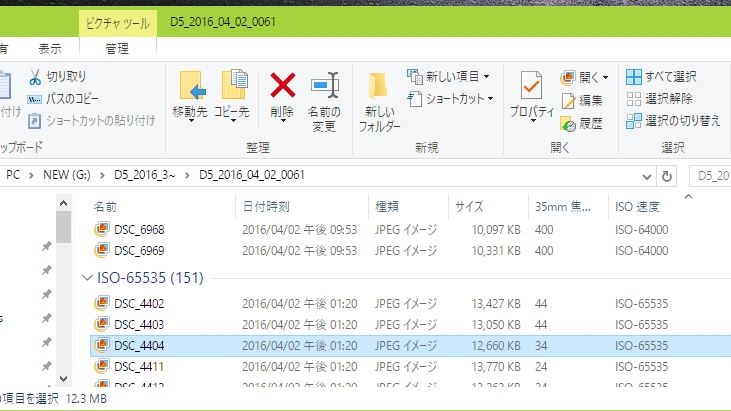Click the DSC_4402 file icon
The height and width of the screenshot is (411, 731).
[x=102, y=303]
